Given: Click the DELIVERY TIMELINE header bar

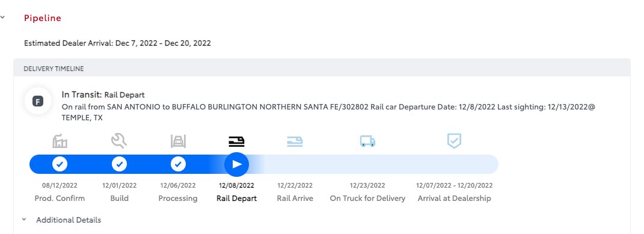Looking at the screenshot, I should pos(322,68).
